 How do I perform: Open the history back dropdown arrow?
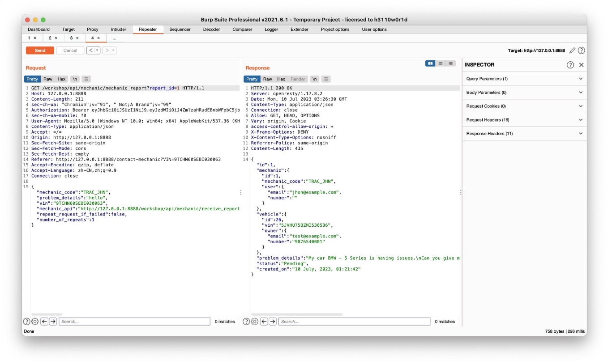coord(97,51)
